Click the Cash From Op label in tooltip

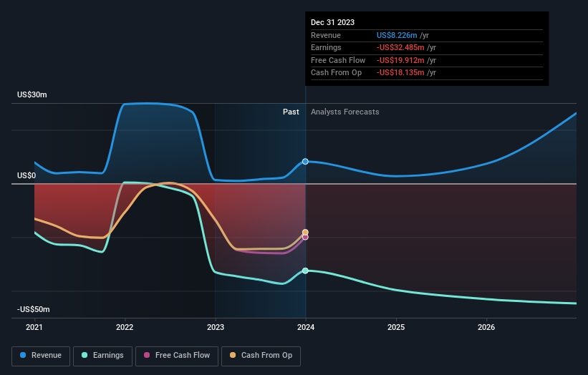[336, 73]
